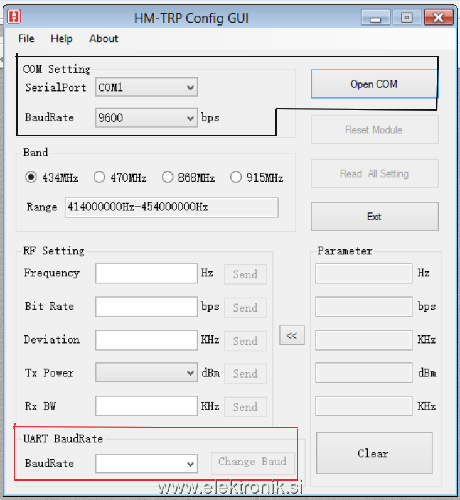Click the RF Setting Bit Rate input field
This screenshot has width=460, height=500.
tap(146, 307)
